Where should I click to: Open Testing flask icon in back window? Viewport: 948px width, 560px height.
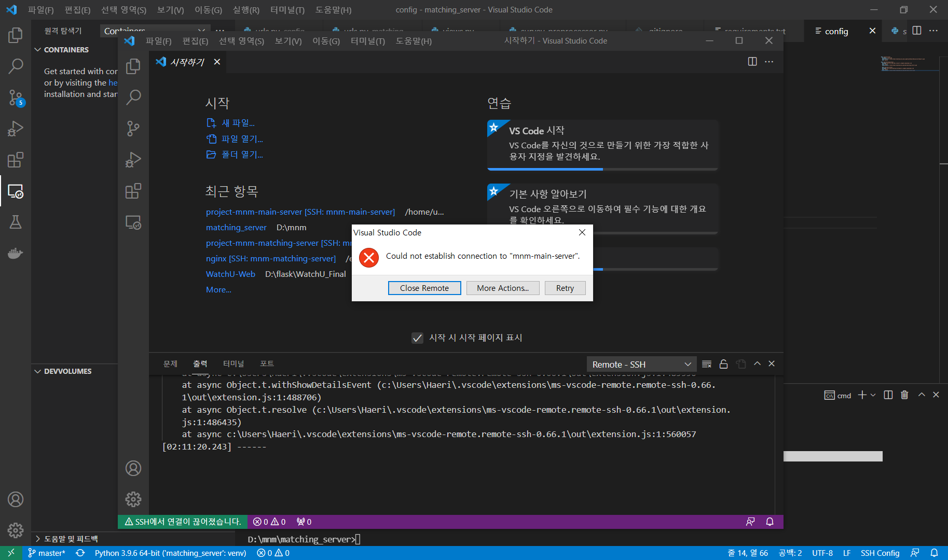[16, 222]
